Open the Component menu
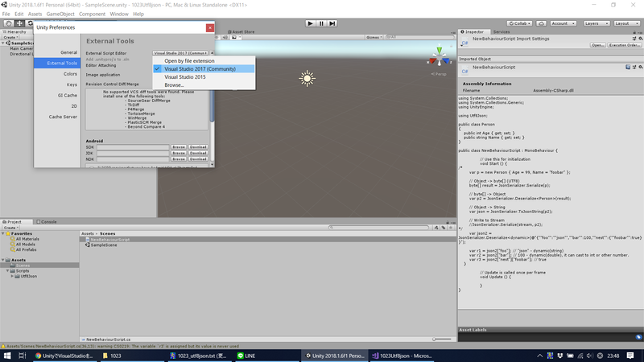 [92, 14]
